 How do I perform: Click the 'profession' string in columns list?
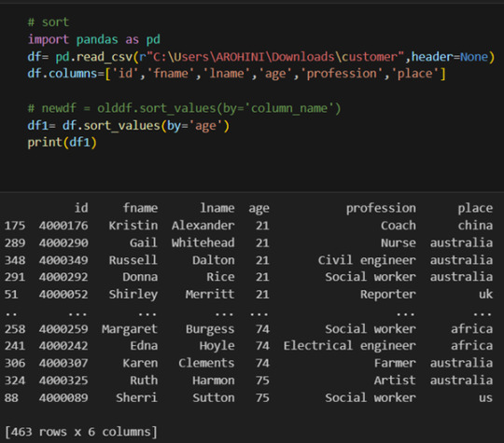(342, 74)
